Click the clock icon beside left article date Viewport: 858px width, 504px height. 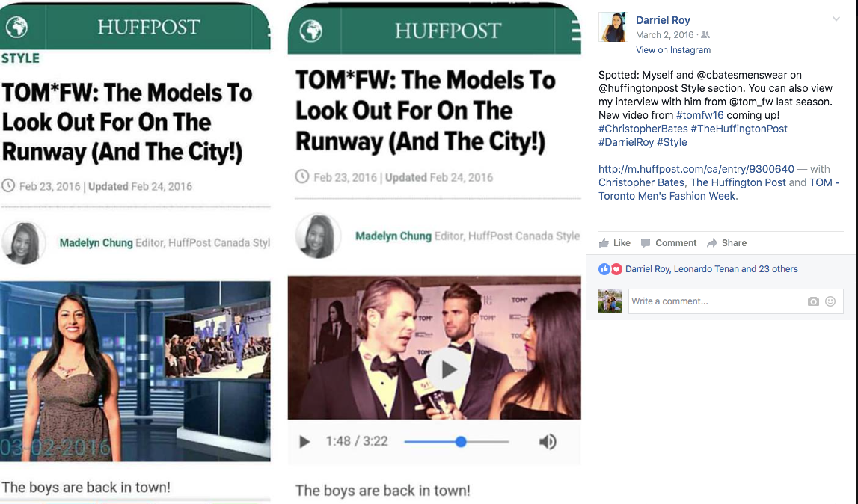click(7, 185)
